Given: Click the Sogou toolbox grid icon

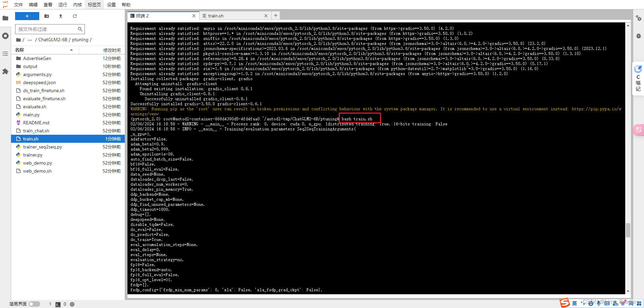Looking at the screenshot, I should coord(639,303).
